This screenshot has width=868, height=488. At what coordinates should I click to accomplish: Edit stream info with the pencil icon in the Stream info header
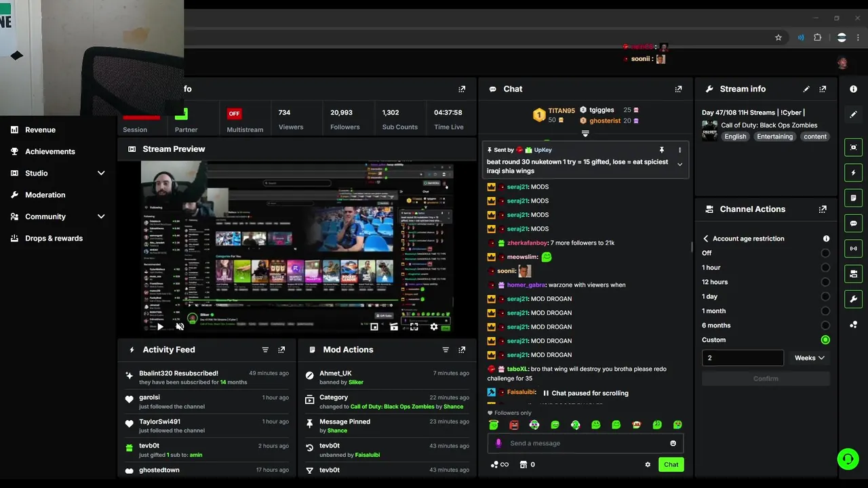806,89
